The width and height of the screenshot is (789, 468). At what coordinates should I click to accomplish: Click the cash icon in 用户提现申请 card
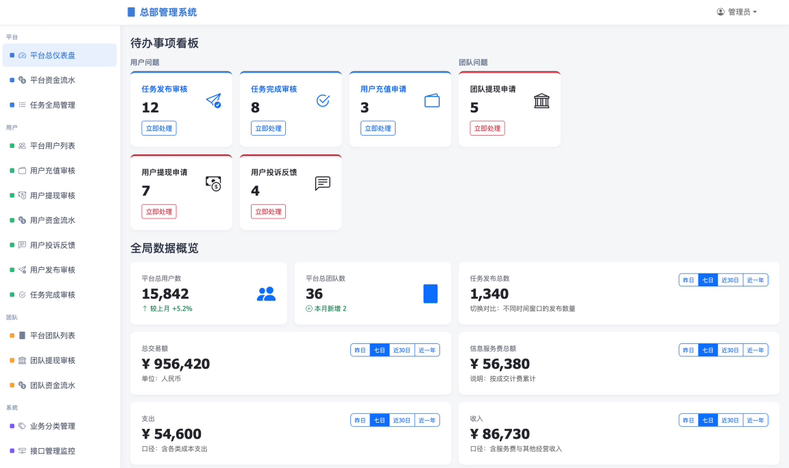click(213, 184)
